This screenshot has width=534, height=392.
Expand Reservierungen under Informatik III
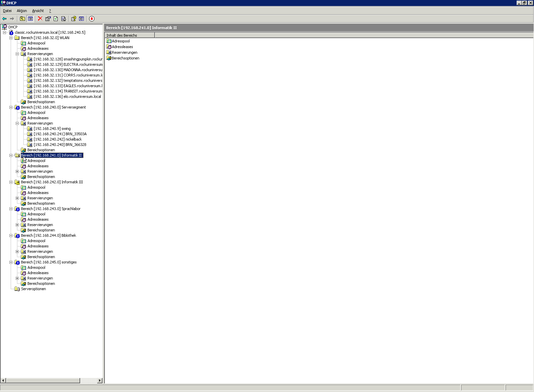(x=17, y=198)
